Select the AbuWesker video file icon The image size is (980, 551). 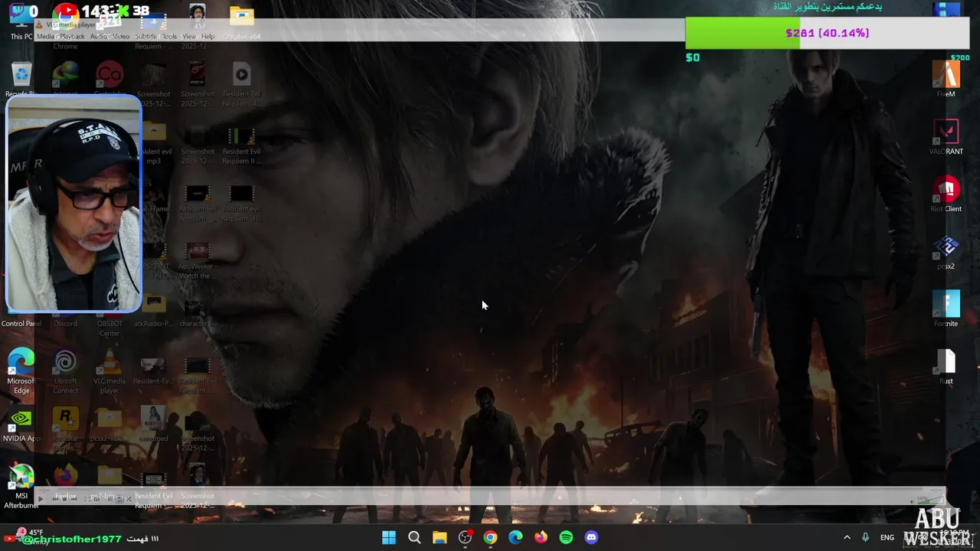(x=197, y=262)
